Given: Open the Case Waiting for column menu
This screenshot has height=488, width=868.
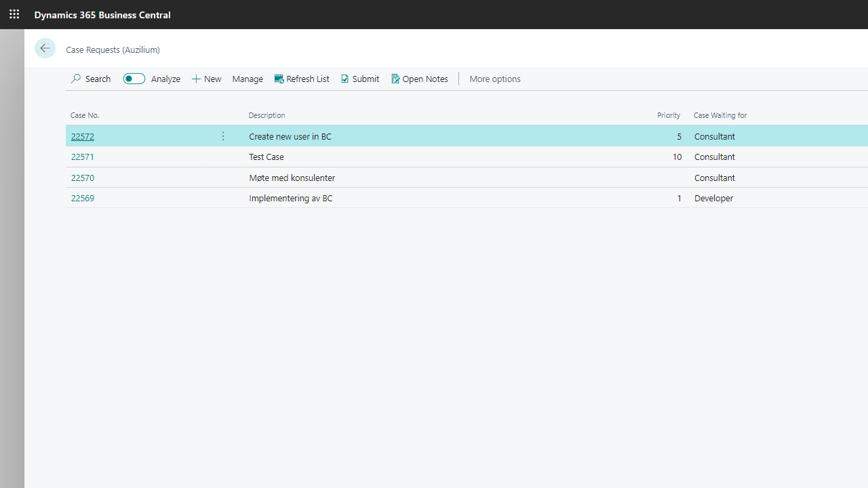Looking at the screenshot, I should 720,115.
